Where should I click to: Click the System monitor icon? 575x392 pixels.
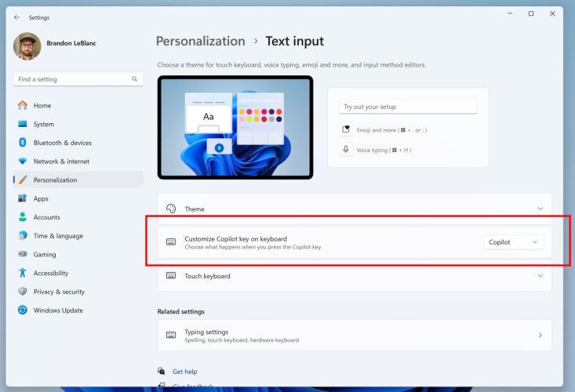click(23, 124)
